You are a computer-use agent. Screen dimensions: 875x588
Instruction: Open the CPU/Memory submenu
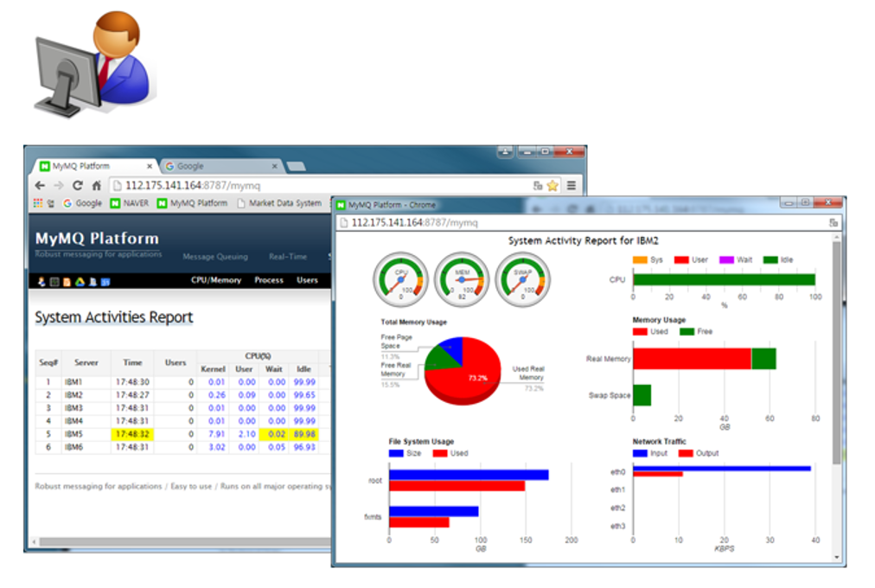point(216,280)
